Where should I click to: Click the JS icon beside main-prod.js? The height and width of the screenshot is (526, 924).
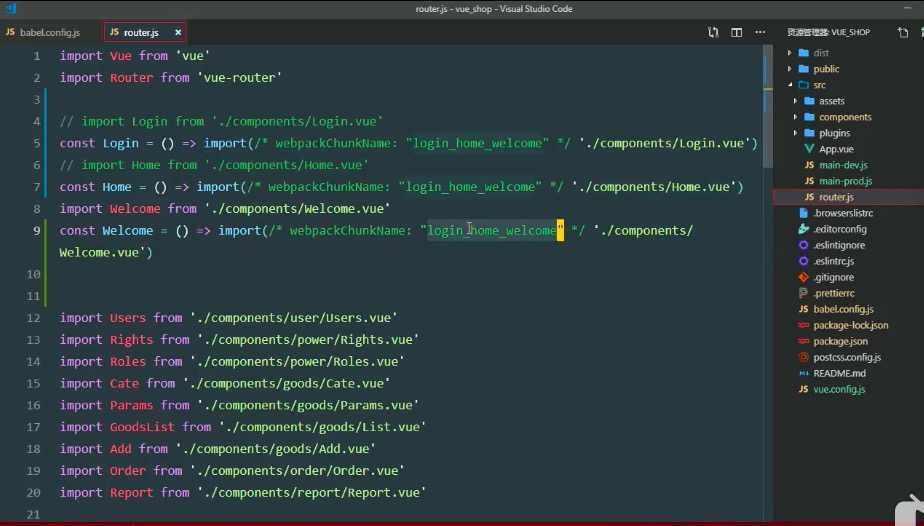click(809, 181)
